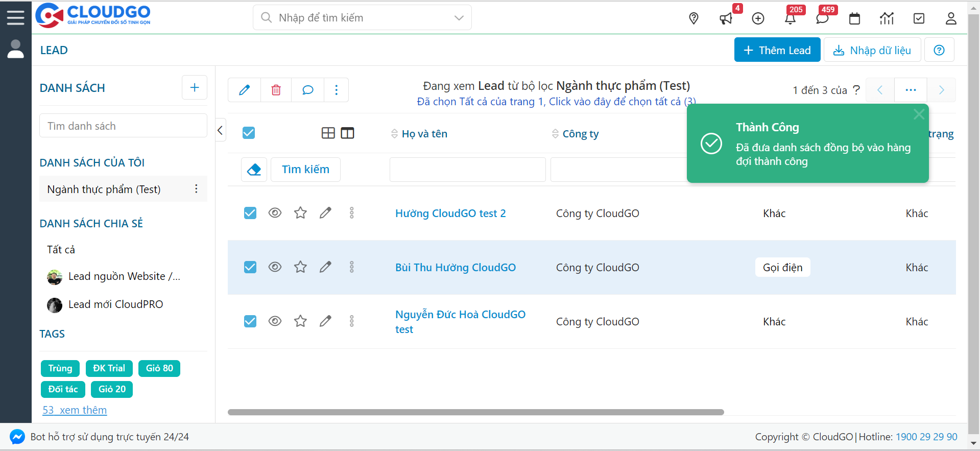The width and height of the screenshot is (980, 451).
Task: Open options for Ngành thực phẩm (Test) list
Action: tap(196, 189)
